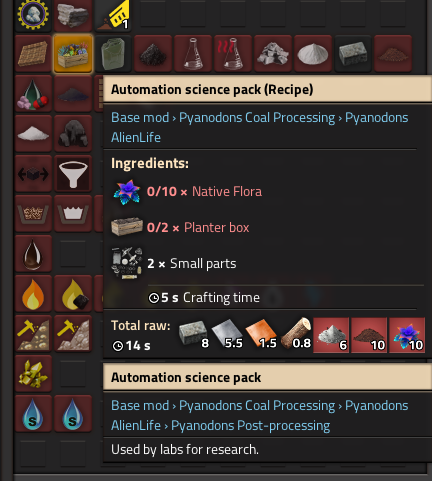432x481 pixels.
Task: Click the white powder pile icon
Action: [313, 54]
